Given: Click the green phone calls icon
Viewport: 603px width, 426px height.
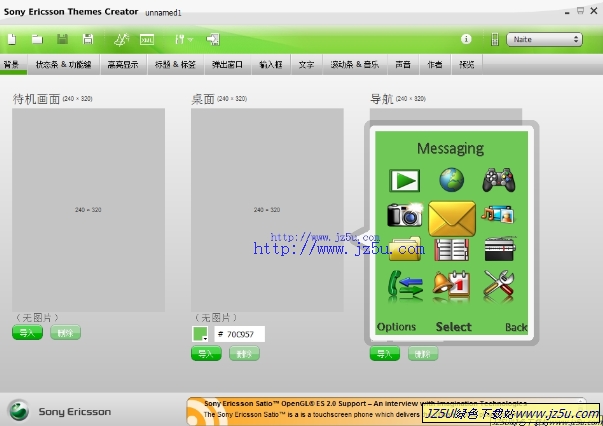Looking at the screenshot, I should click(405, 285).
